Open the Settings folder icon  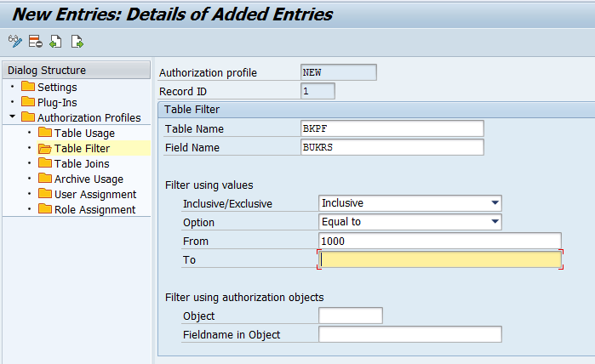[28, 87]
